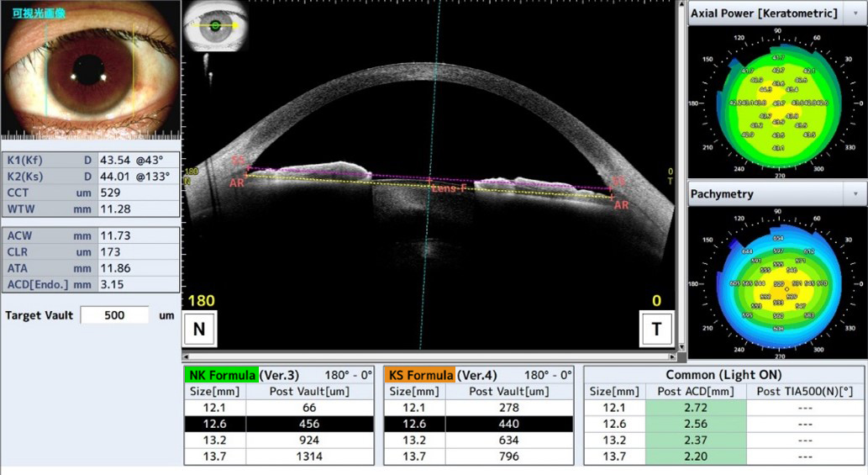Select NK Formula row size 12.1

point(279,408)
